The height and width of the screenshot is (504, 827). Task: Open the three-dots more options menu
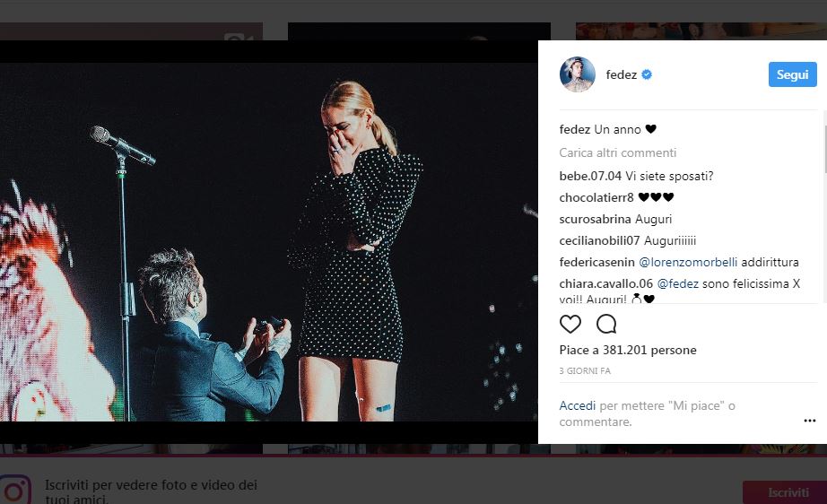(809, 420)
